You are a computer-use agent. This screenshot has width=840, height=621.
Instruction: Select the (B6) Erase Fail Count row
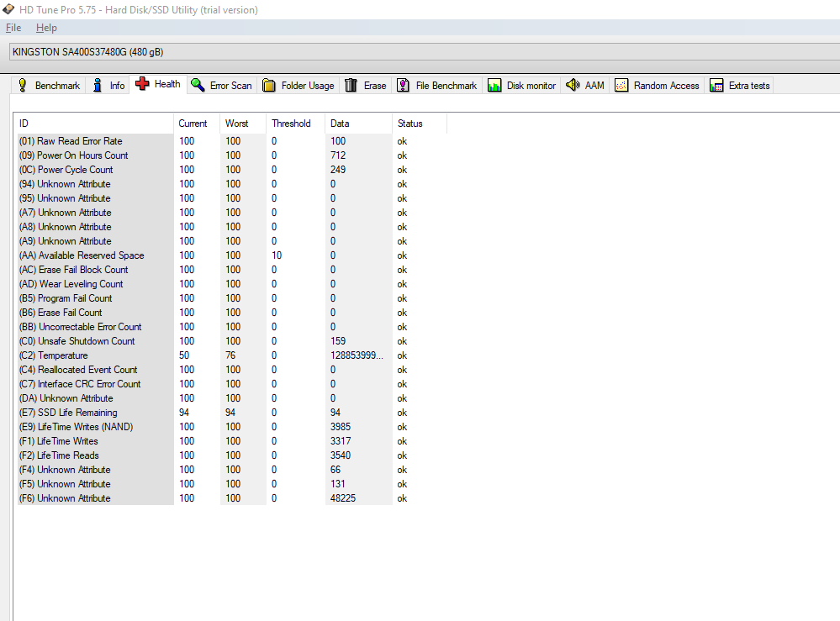pyautogui.click(x=231, y=312)
